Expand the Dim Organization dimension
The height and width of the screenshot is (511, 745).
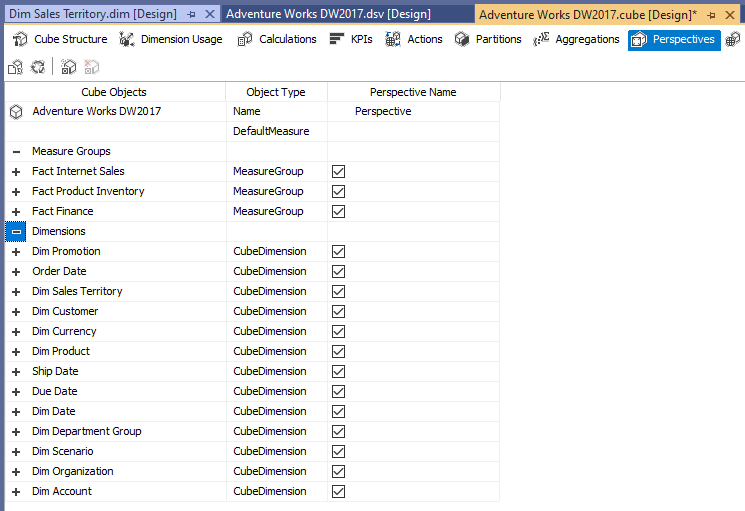pos(16,472)
